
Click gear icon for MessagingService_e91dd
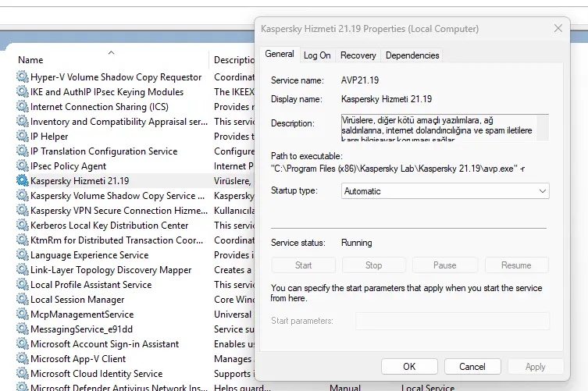(23, 329)
